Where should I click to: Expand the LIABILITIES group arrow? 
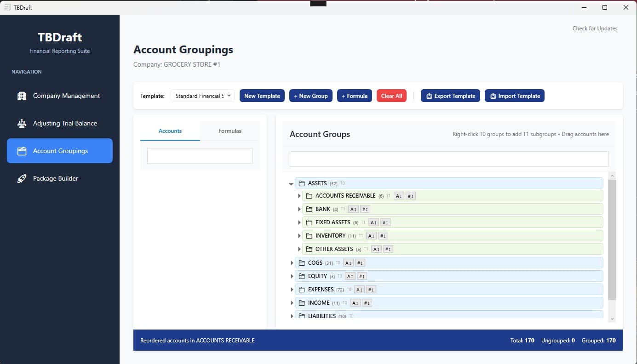click(x=292, y=316)
